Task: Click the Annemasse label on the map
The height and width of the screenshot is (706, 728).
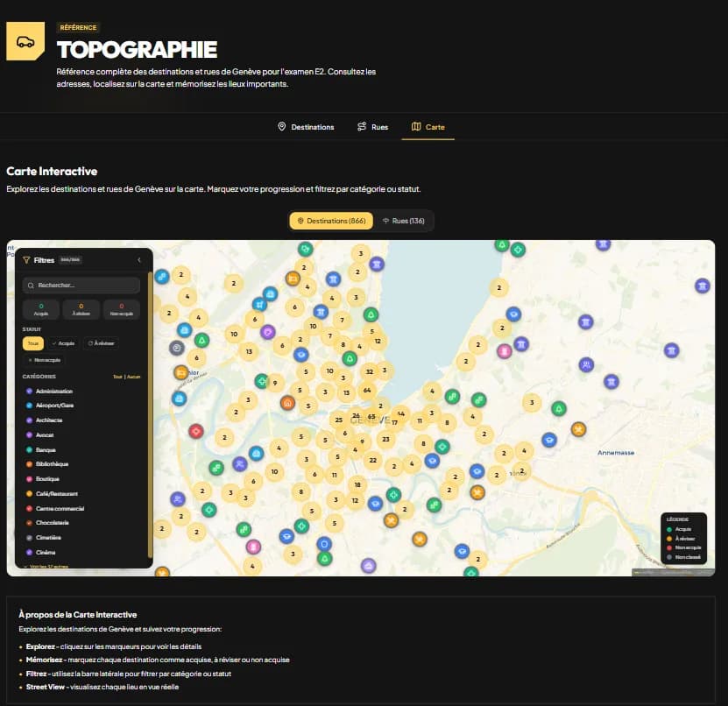Action: click(x=616, y=453)
